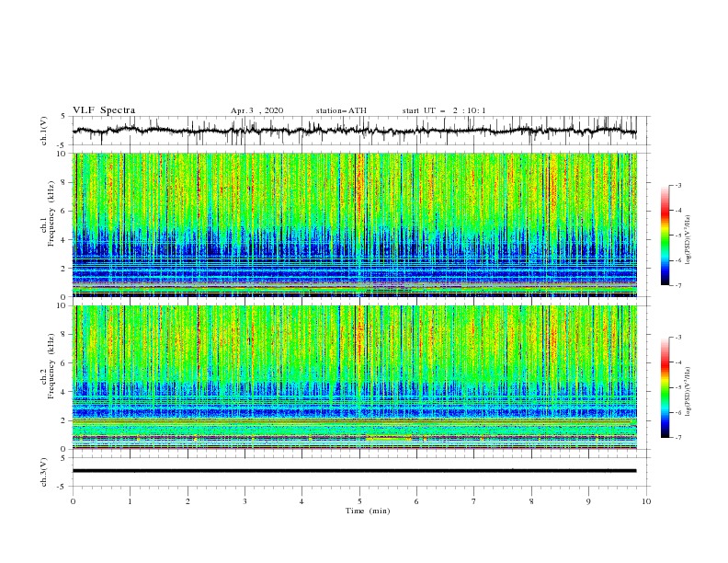The image size is (728, 563).
Task: Click the '-5' tick on upper colorbar
Action: 678,236
